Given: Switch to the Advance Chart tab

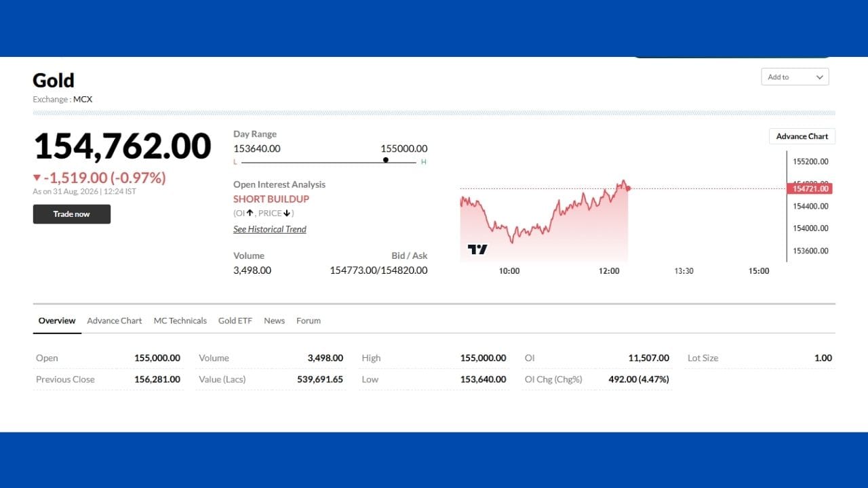Looking at the screenshot, I should pos(115,321).
